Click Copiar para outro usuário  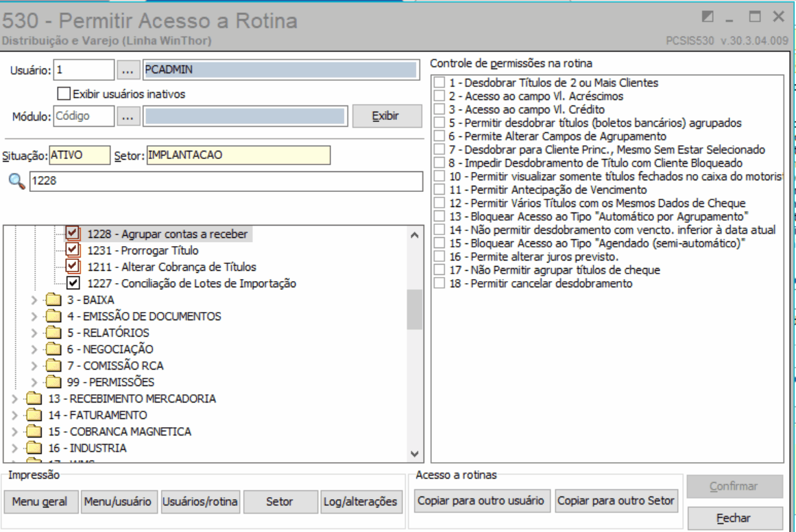pos(481,501)
